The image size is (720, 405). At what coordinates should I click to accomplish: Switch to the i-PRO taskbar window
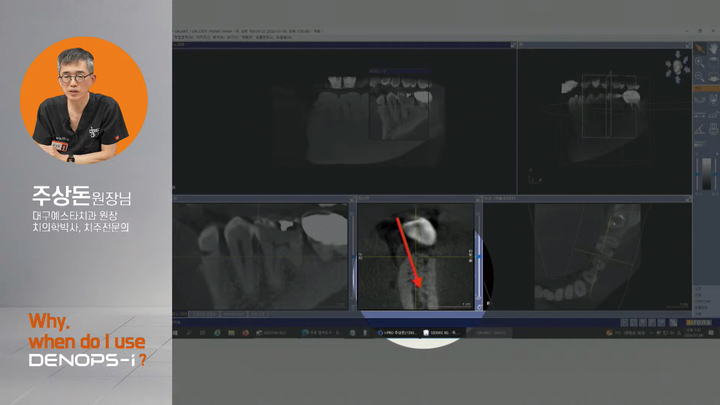click(x=397, y=333)
